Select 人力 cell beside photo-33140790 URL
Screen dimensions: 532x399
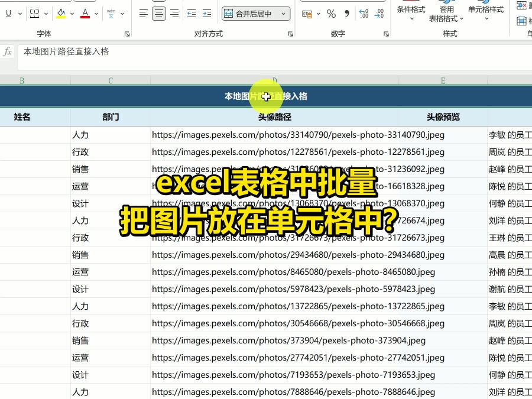(x=111, y=135)
